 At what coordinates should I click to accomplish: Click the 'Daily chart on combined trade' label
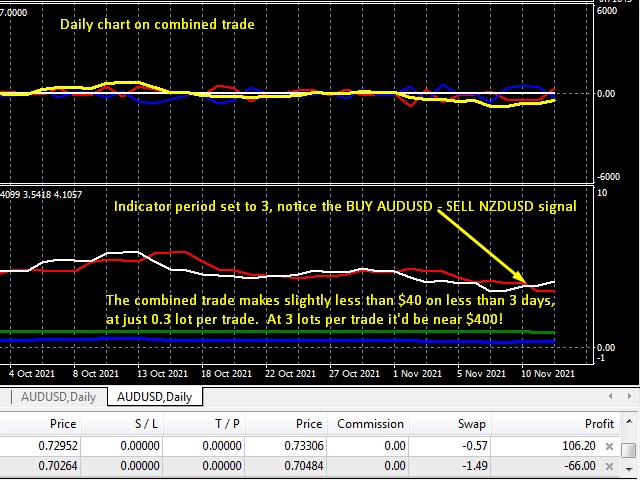[x=157, y=24]
